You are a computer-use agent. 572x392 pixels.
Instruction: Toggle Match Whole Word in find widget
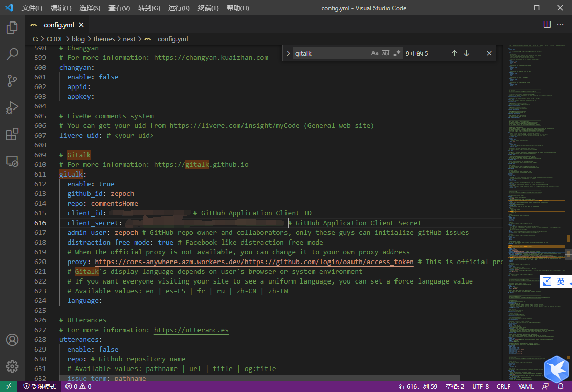coord(386,53)
